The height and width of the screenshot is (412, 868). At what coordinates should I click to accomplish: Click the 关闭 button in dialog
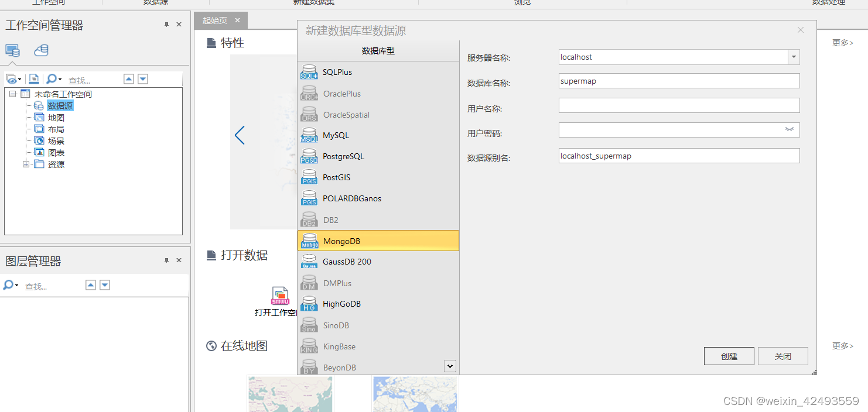click(783, 356)
